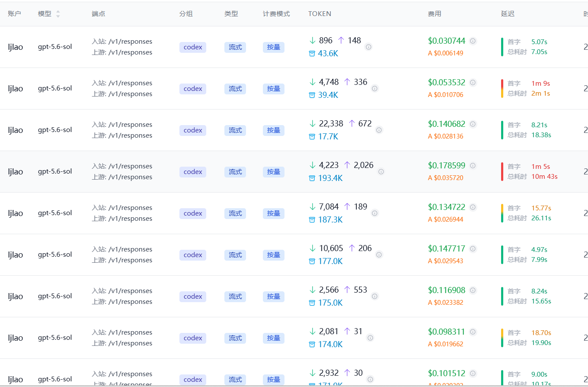The width and height of the screenshot is (588, 387).
Task: Click the 模型 column header label
Action: pyautogui.click(x=45, y=14)
